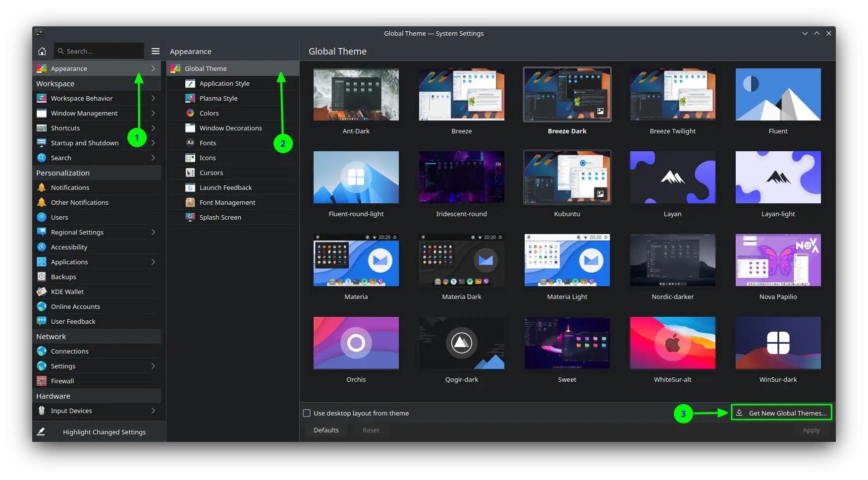The height and width of the screenshot is (480, 868).
Task: Click the home icon beside the search box
Action: coord(42,51)
